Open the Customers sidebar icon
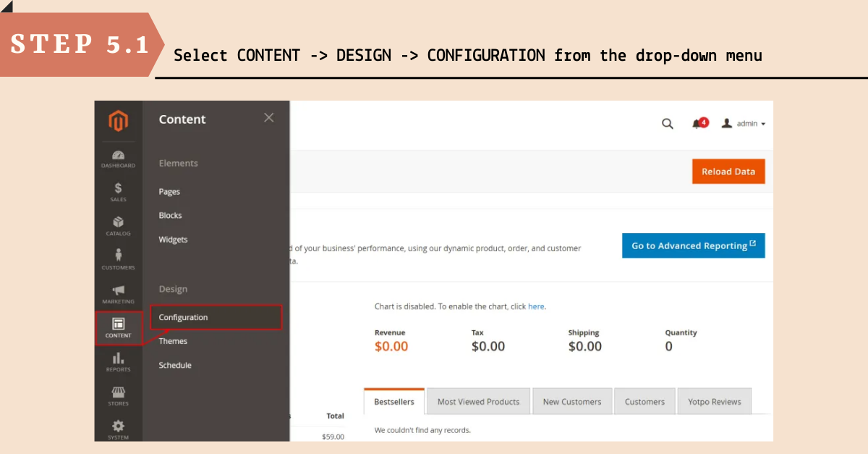 pyautogui.click(x=118, y=259)
